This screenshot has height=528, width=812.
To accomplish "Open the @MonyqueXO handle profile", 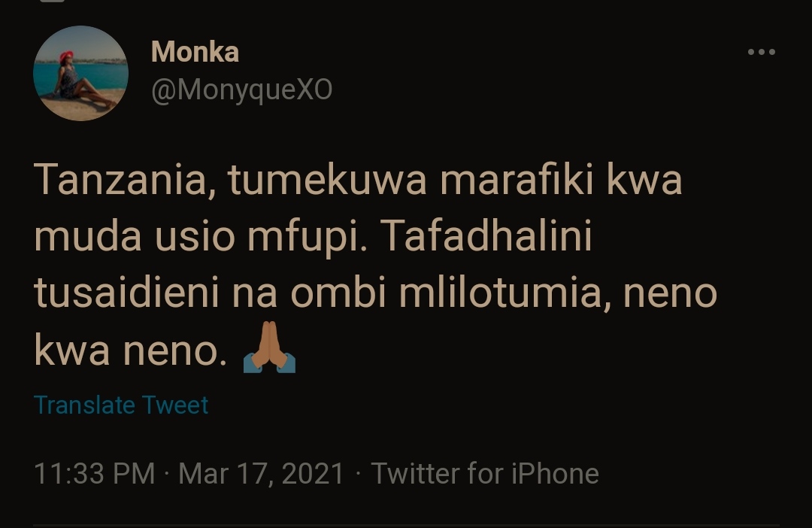I will [x=241, y=90].
